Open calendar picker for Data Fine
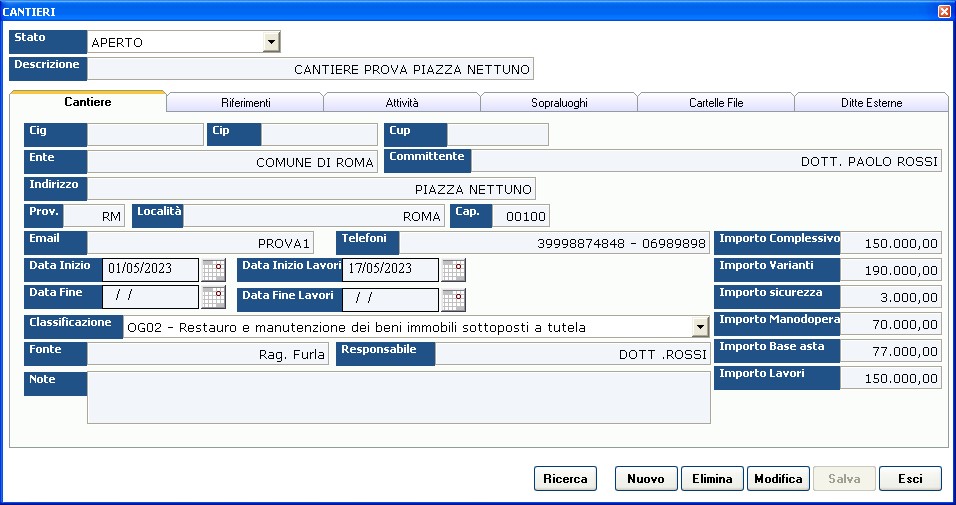The height and width of the screenshot is (505, 956). [213, 296]
